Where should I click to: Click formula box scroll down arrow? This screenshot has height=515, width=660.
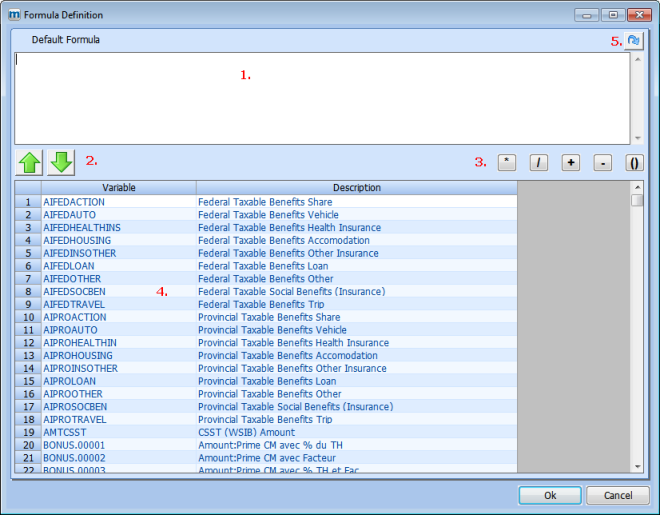pyautogui.click(x=638, y=138)
